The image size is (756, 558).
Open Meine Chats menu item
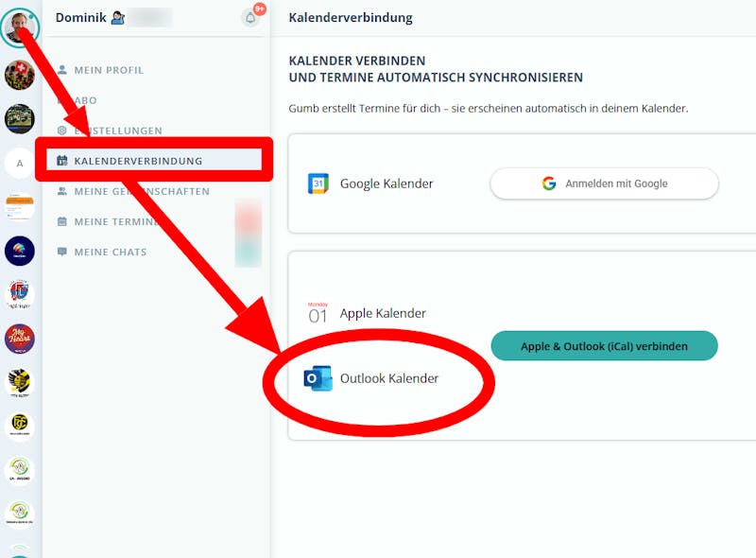coord(111,252)
